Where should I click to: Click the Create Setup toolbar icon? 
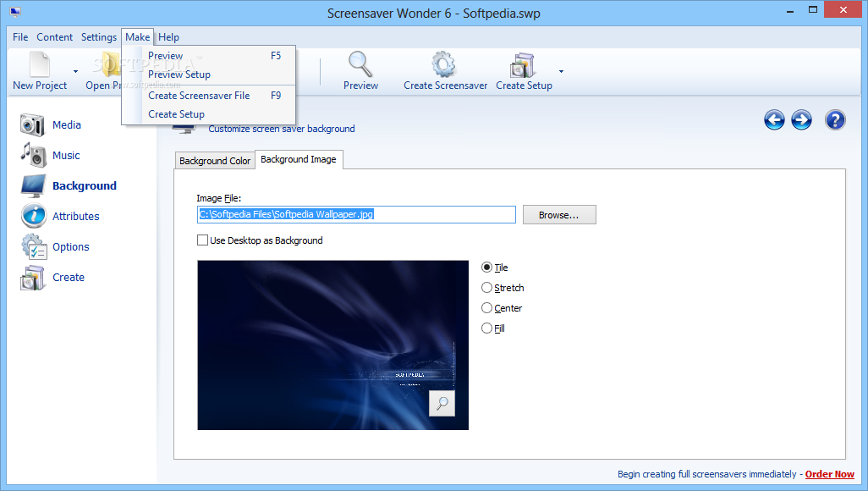(x=522, y=65)
